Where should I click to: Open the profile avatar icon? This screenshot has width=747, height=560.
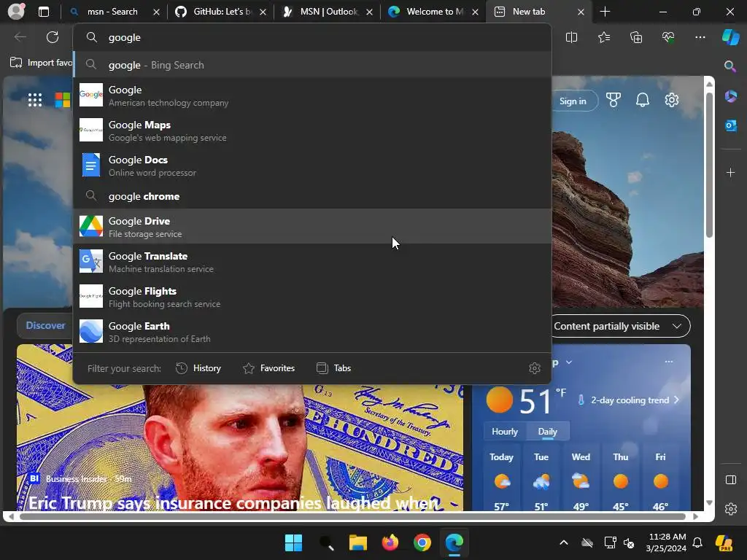(16, 12)
